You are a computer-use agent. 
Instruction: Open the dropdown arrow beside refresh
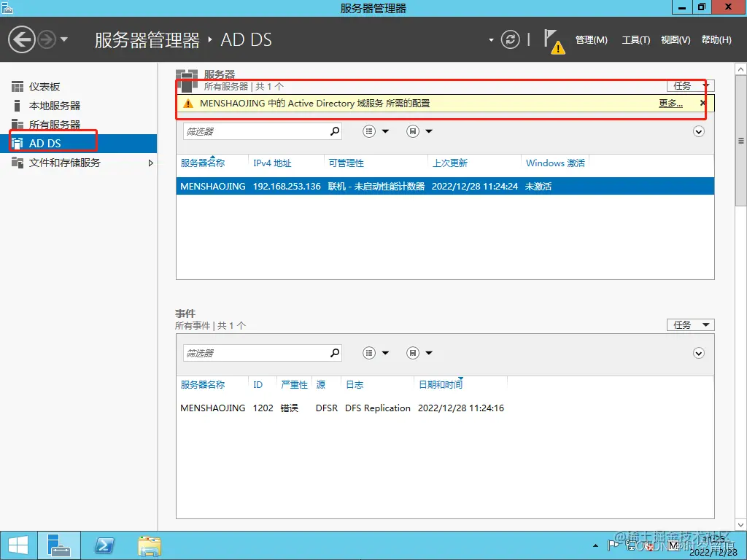491,40
